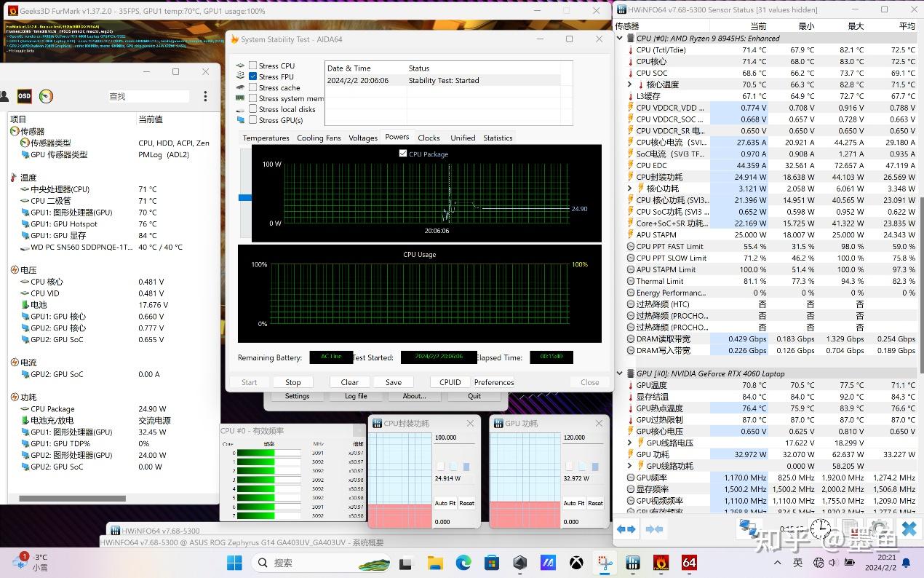Screen dimensions: 924x578
Task: Open HWiNFO sensor settings gear icon
Action: tap(880, 529)
